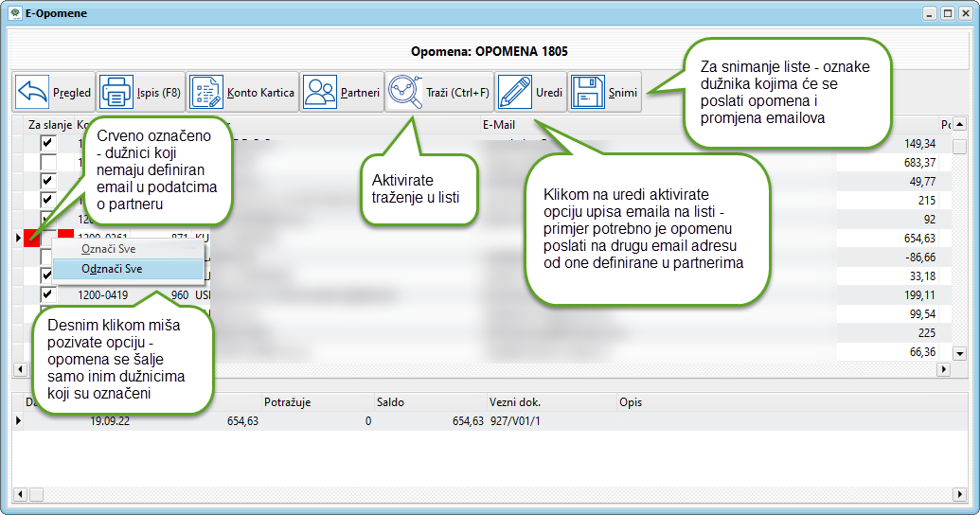This screenshot has width=980, height=515.
Task: Click the Potražuje value 0 in the bottom grid
Action: (x=368, y=420)
